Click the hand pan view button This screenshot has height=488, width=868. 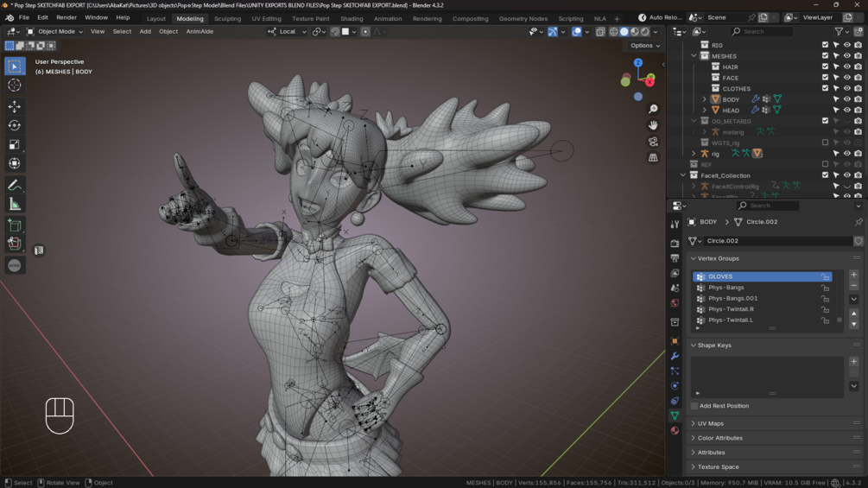pos(653,125)
